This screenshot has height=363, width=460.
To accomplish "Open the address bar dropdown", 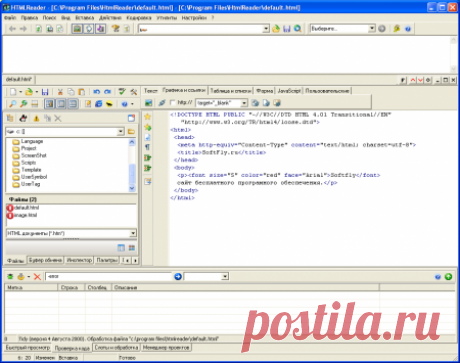I will pyautogui.click(x=266, y=29).
